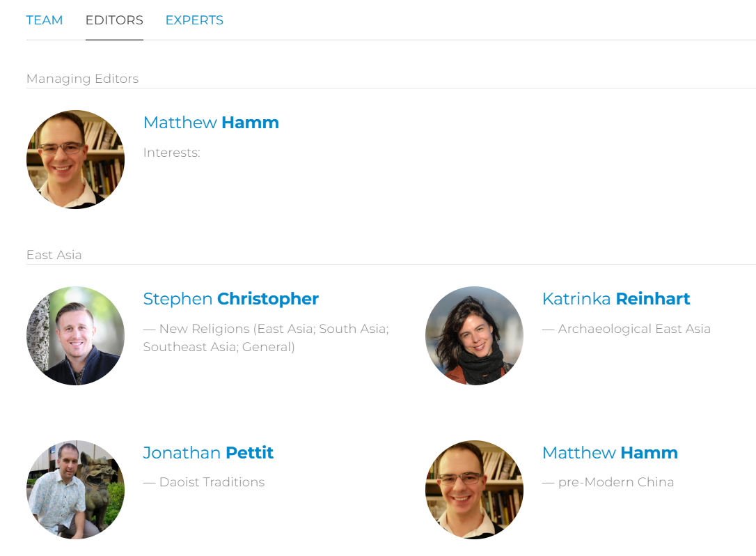Click the Interests label under Matthew Hamm
Screen dimensions: 756x556
click(x=171, y=153)
